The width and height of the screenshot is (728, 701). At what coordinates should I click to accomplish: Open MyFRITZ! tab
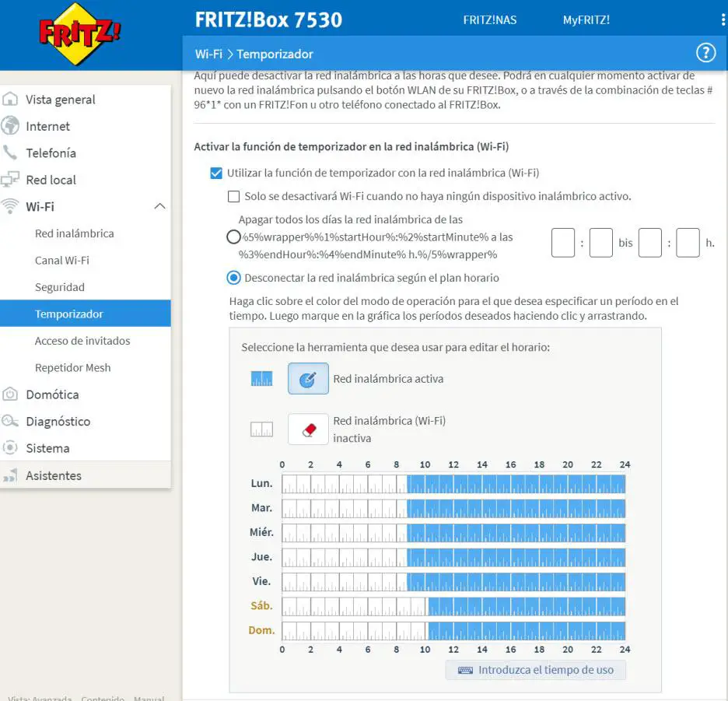[x=586, y=20]
